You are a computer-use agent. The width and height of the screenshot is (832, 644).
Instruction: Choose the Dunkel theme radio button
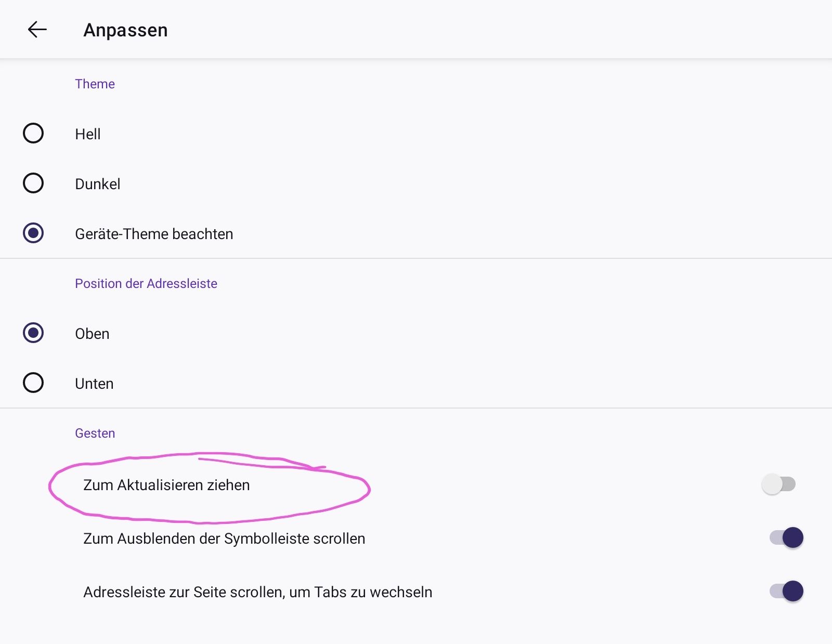click(33, 183)
